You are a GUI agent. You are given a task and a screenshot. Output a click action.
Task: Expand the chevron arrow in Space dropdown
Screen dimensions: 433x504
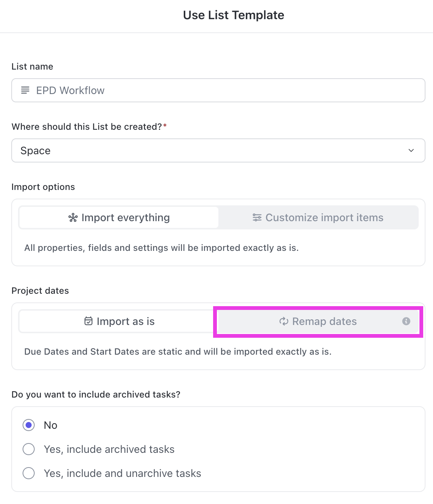coord(411,150)
